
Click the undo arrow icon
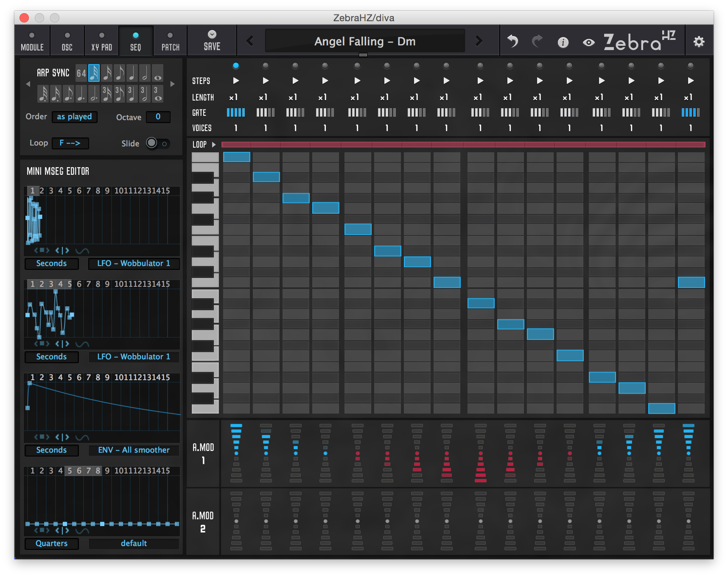(513, 41)
